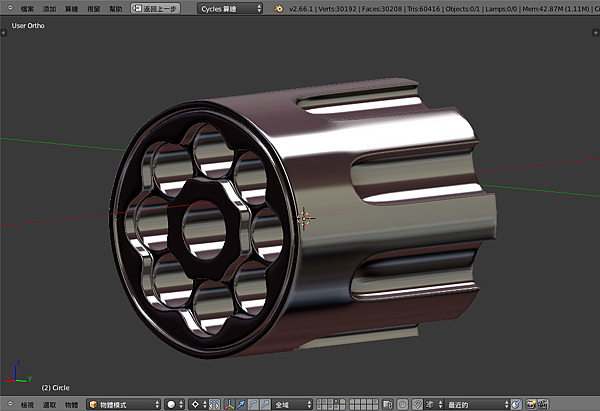This screenshot has height=411, width=600.
Task: Open the snap element type dropdown
Action: pyautogui.click(x=434, y=404)
